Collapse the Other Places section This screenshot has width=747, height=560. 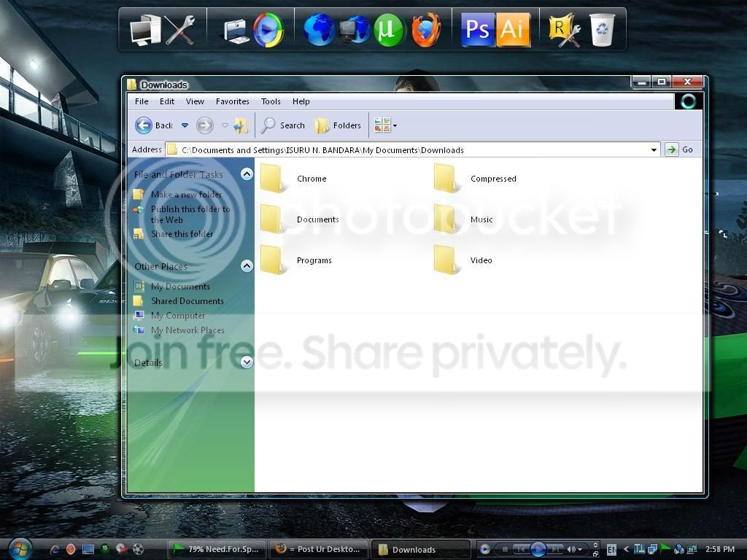(247, 265)
